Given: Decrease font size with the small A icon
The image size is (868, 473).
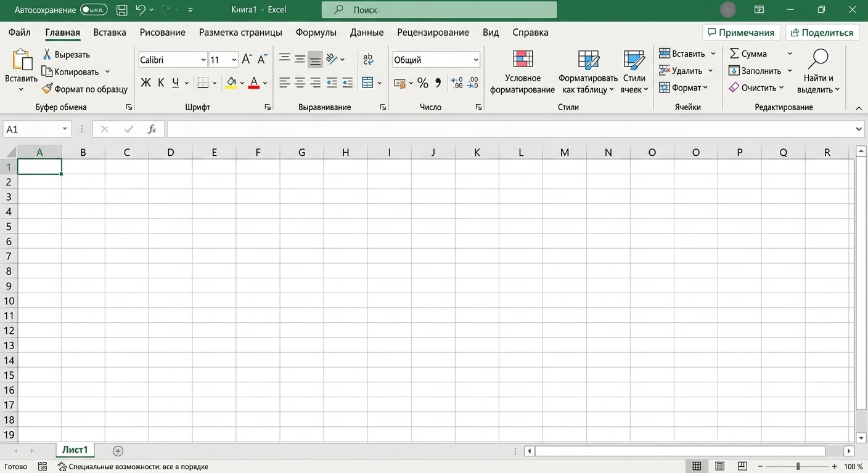Looking at the screenshot, I should pyautogui.click(x=262, y=59).
